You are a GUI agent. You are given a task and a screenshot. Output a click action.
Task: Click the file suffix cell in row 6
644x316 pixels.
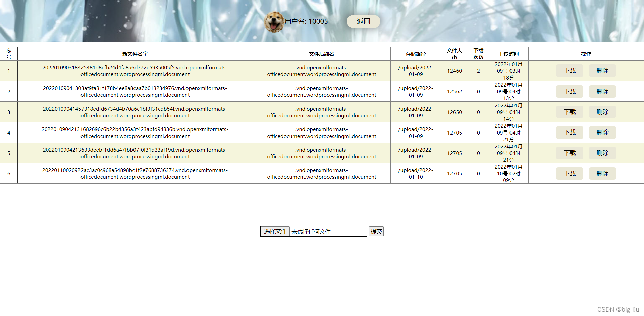pyautogui.click(x=321, y=173)
